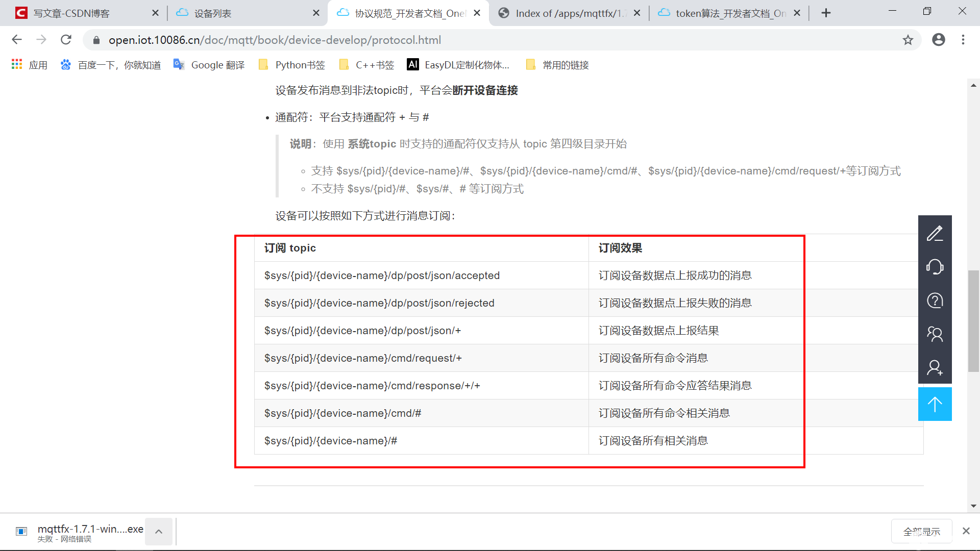
Task: Open the customer service headset icon
Action: click(935, 267)
